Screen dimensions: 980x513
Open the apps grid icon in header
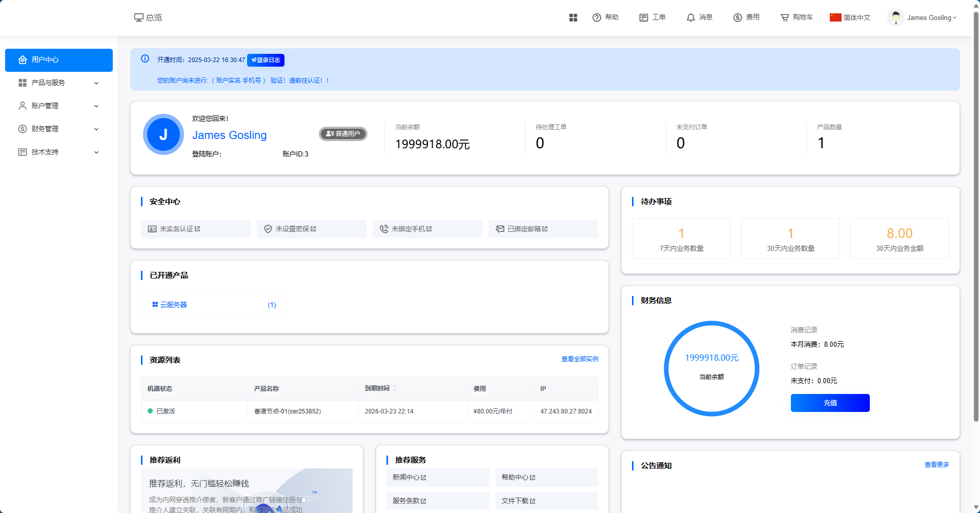573,17
